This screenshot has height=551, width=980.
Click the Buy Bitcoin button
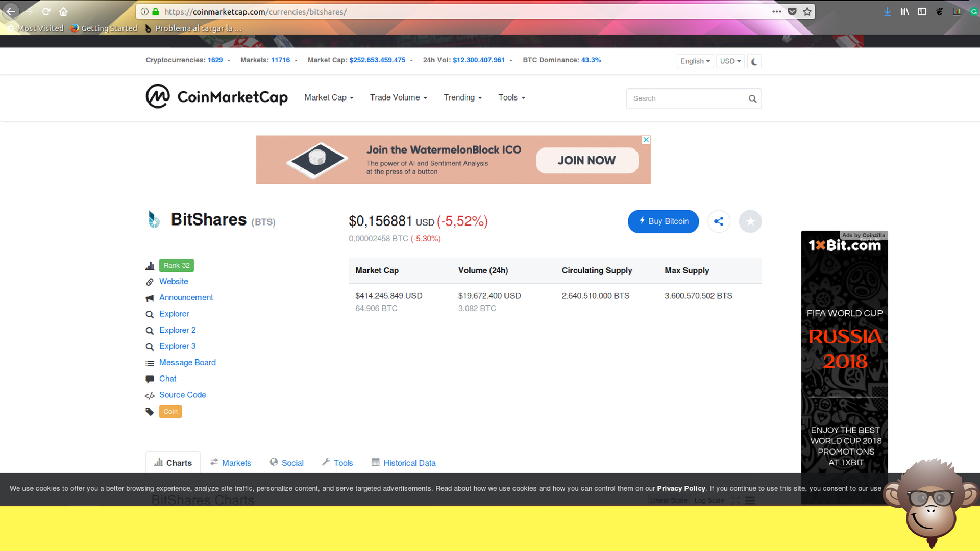(x=663, y=221)
